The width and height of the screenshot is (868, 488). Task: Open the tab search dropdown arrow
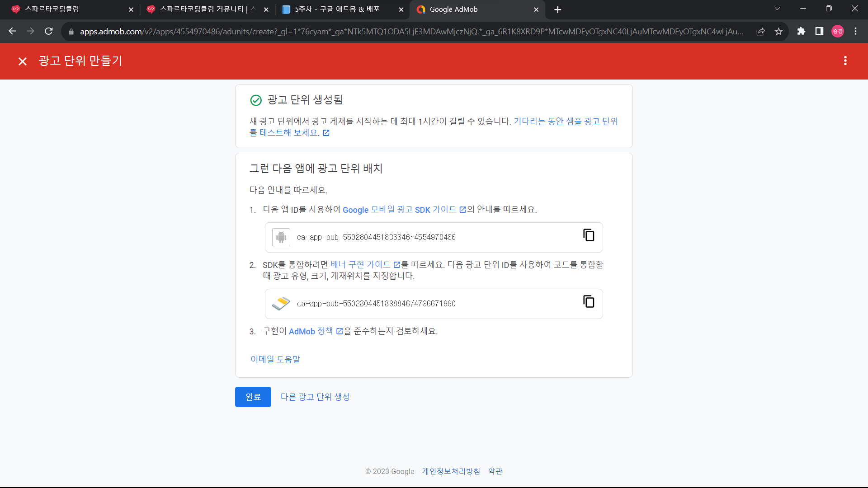point(777,9)
